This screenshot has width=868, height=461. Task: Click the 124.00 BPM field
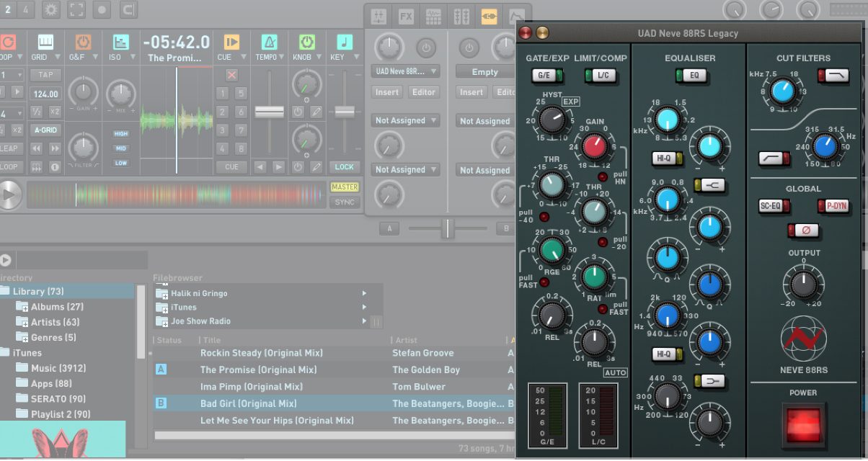click(45, 94)
